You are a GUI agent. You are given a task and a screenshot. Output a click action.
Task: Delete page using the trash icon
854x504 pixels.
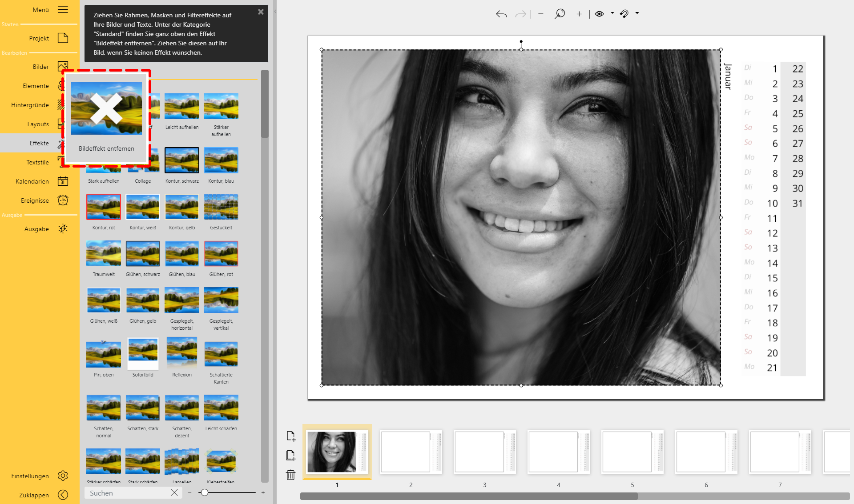pos(291,475)
